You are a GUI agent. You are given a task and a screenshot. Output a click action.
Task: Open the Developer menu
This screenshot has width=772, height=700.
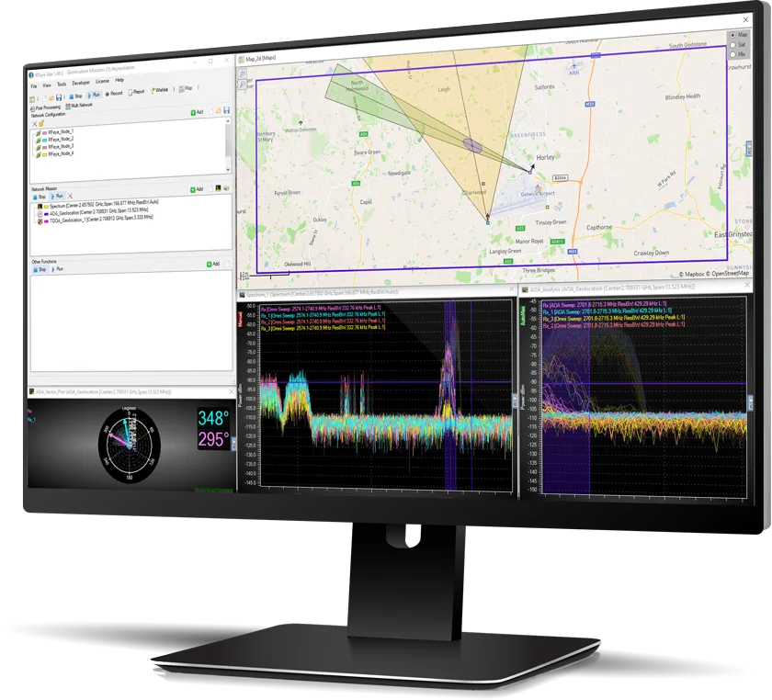click(x=81, y=83)
